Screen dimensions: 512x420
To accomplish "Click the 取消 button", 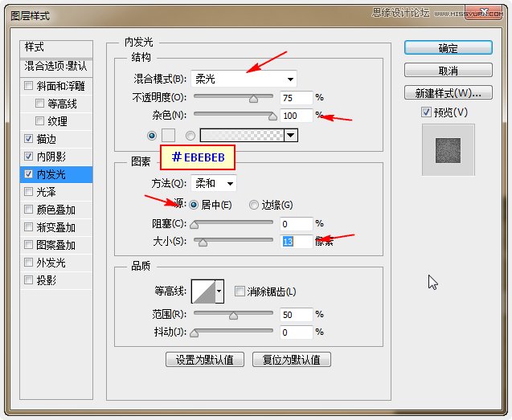I will [449, 70].
